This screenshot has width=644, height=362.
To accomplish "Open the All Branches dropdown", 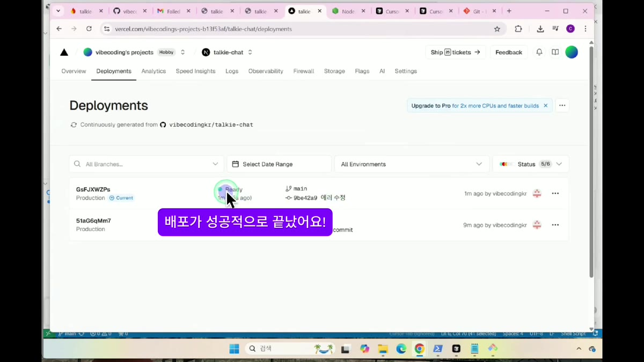I will [147, 164].
